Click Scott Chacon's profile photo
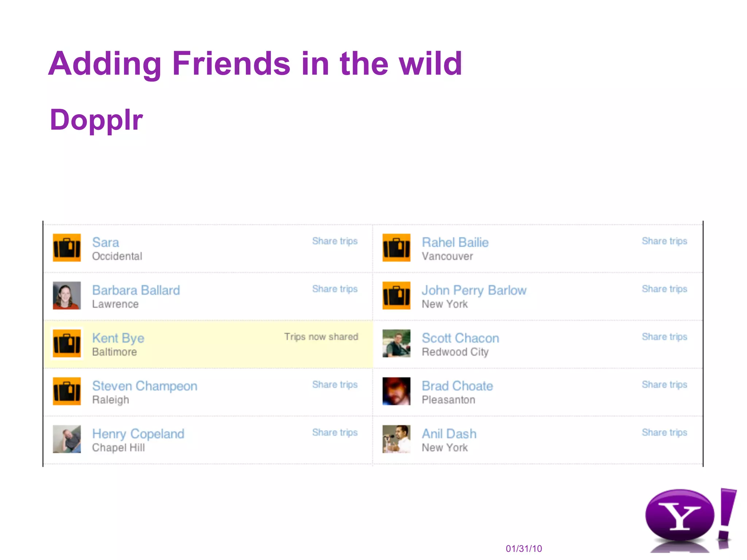This screenshot has width=747, height=560. pos(396,343)
